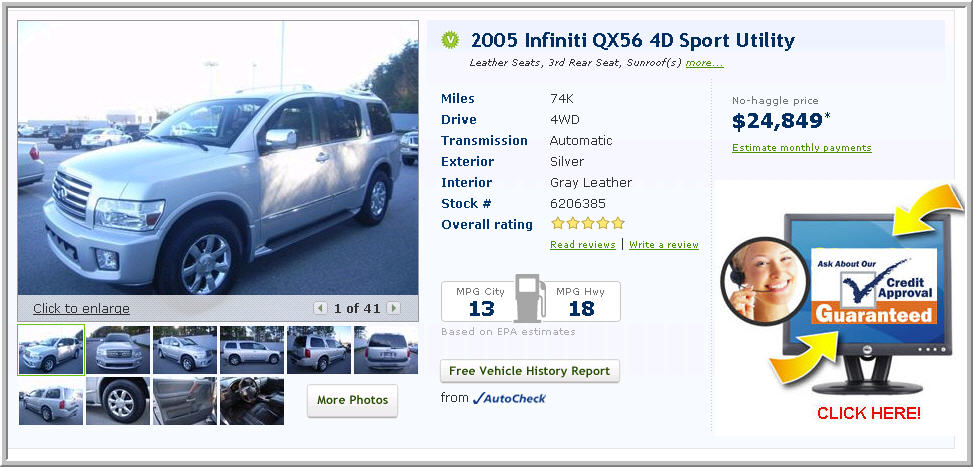Click the No-haggle price label
The width and height of the screenshot is (973, 467).
click(775, 100)
